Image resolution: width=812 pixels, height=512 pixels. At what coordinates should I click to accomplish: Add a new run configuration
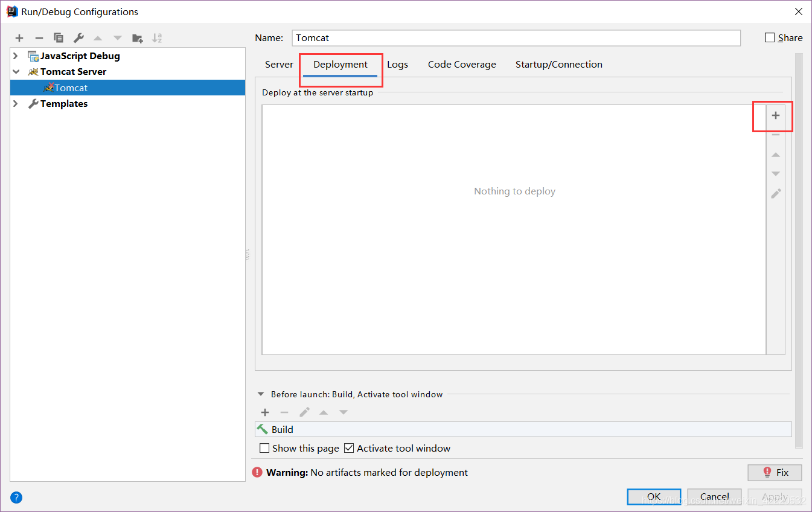[x=19, y=38]
